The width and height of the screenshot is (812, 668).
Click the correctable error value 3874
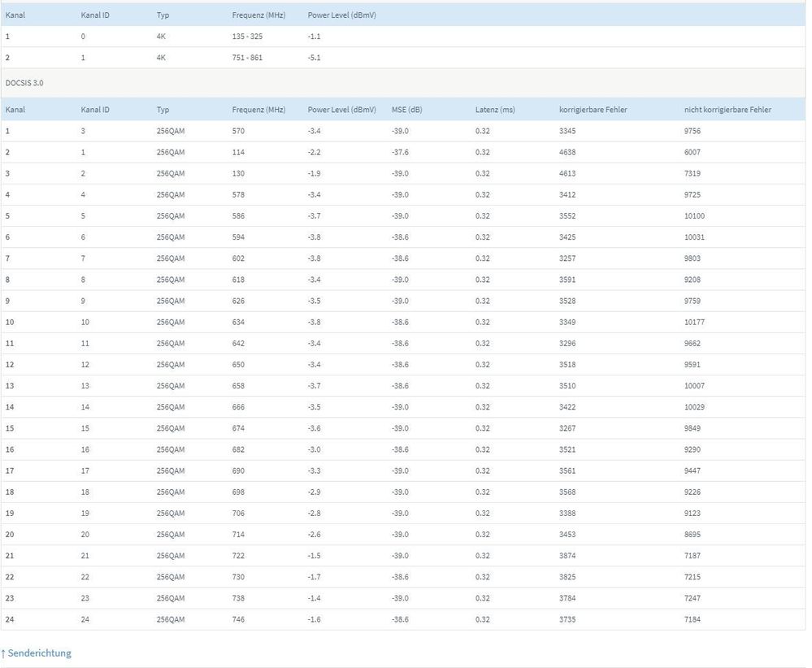click(567, 556)
